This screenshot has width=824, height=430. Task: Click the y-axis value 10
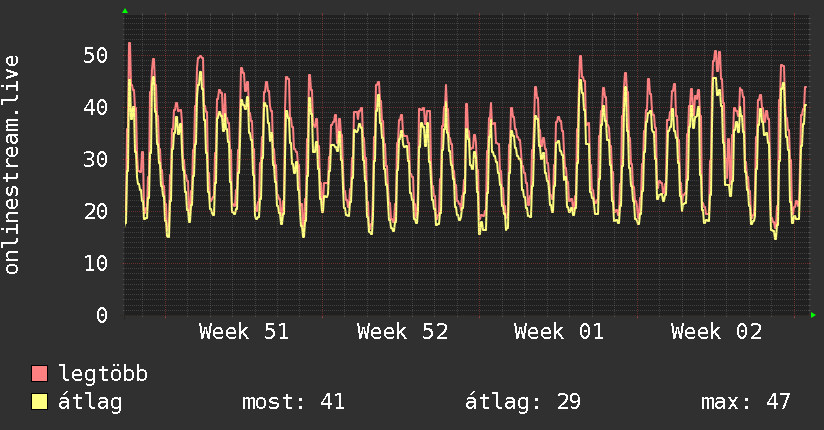pos(96,263)
